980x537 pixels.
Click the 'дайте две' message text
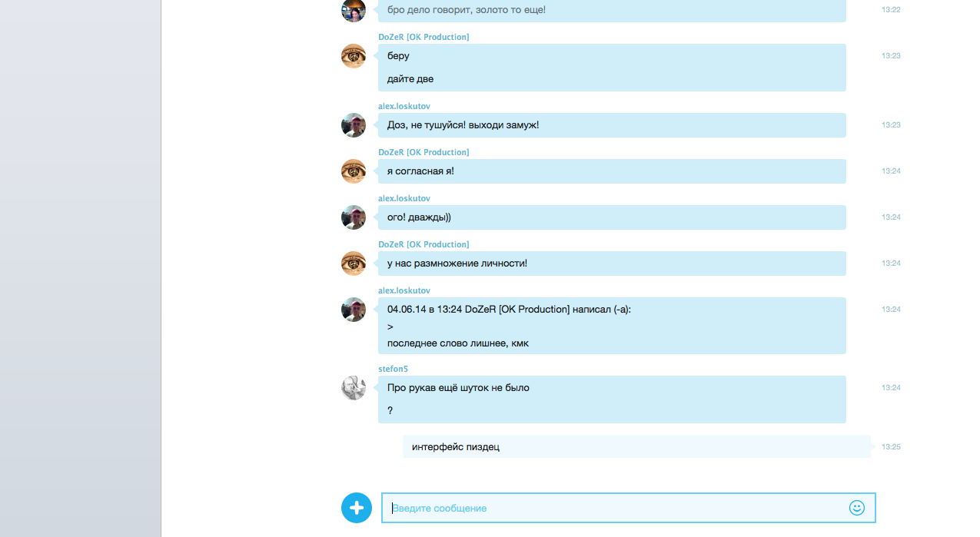pos(410,79)
